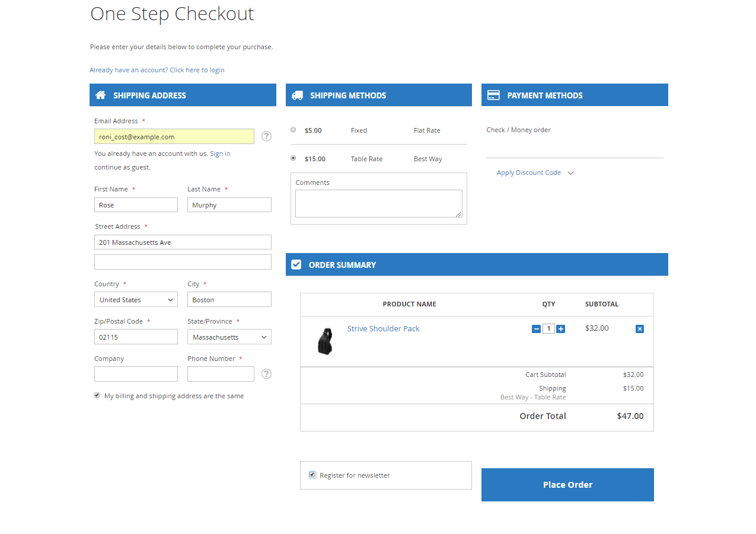This screenshot has height=534, width=756.
Task: Toggle the Register for newsletter checkbox
Action: [312, 475]
